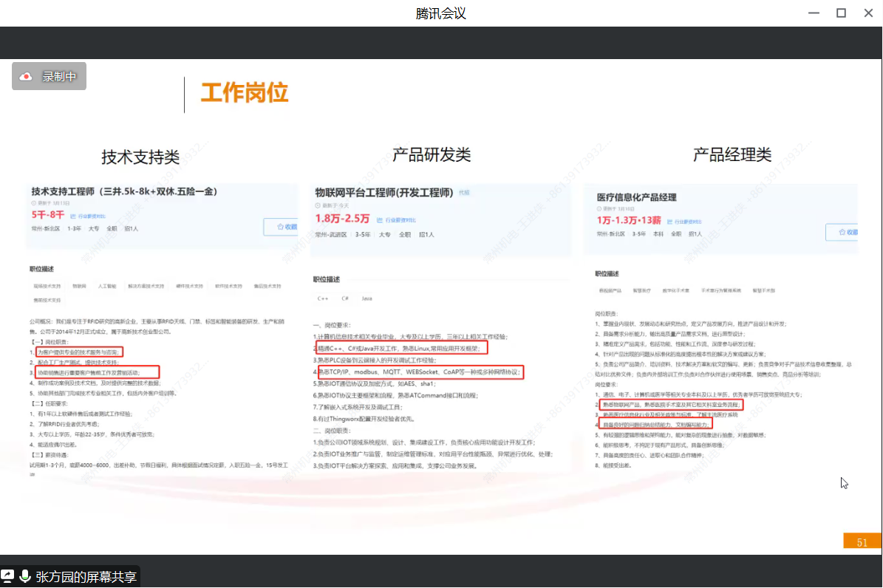Select the Java skill tag

pyautogui.click(x=367, y=298)
